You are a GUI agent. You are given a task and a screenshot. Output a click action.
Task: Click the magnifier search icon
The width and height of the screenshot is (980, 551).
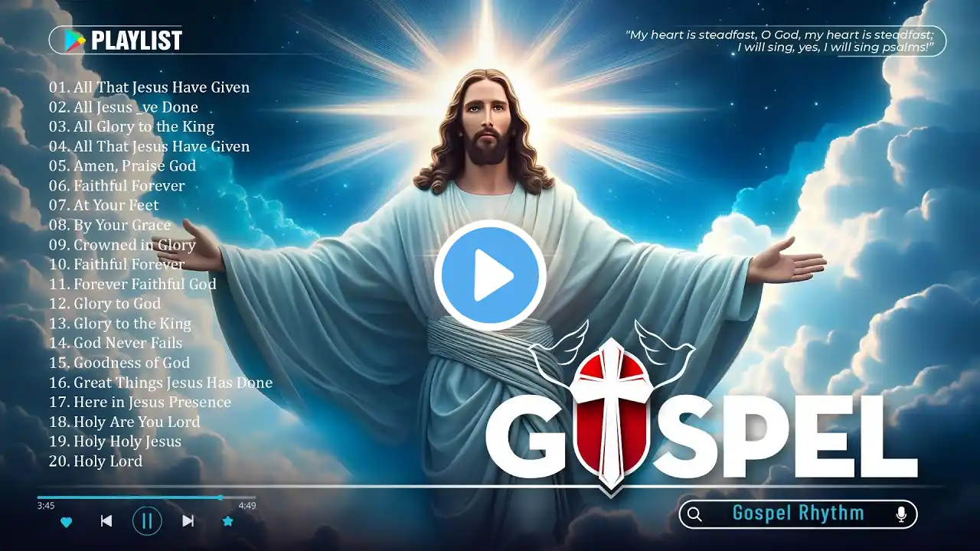point(694,514)
